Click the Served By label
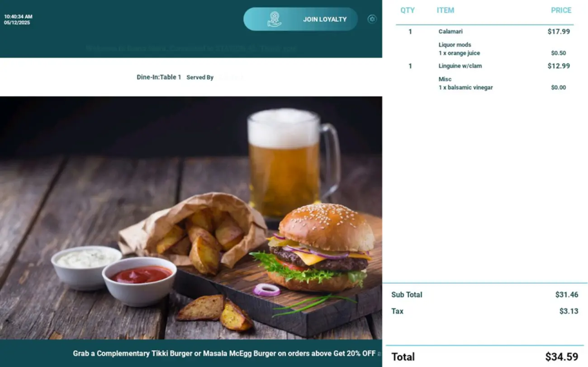This screenshot has width=588, height=367. (x=200, y=77)
